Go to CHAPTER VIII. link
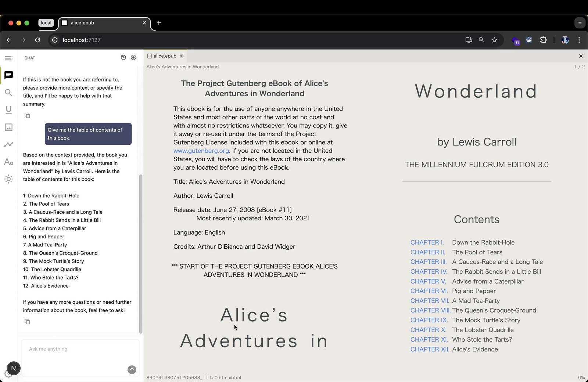 [430, 310]
